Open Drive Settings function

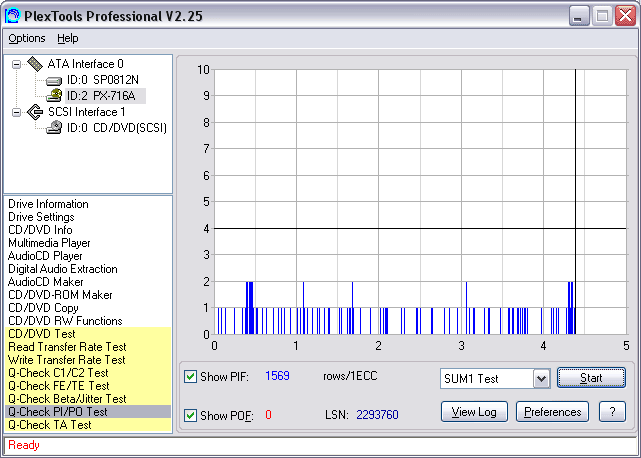coord(41,217)
